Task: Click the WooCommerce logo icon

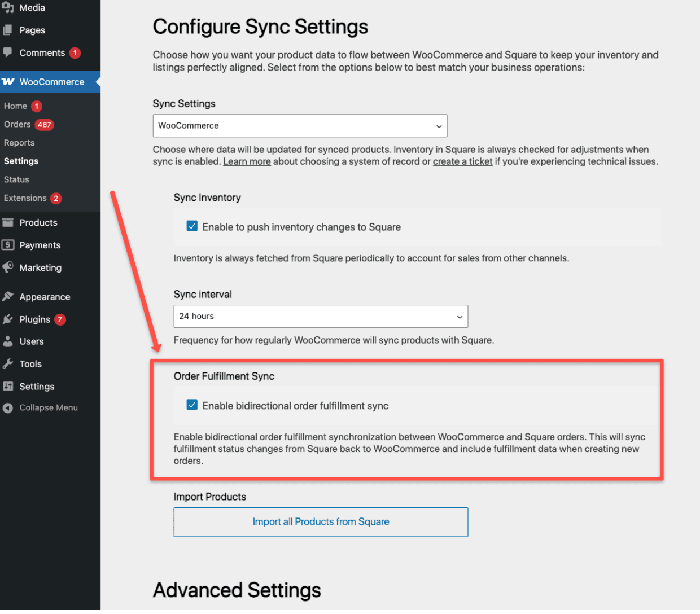Action: point(9,81)
